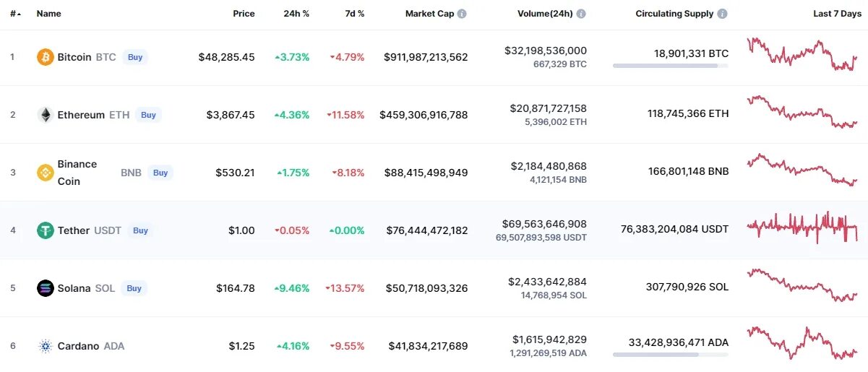The height and width of the screenshot is (372, 868).
Task: Open Tether 7-day sparkline chart
Action: pyautogui.click(x=802, y=228)
